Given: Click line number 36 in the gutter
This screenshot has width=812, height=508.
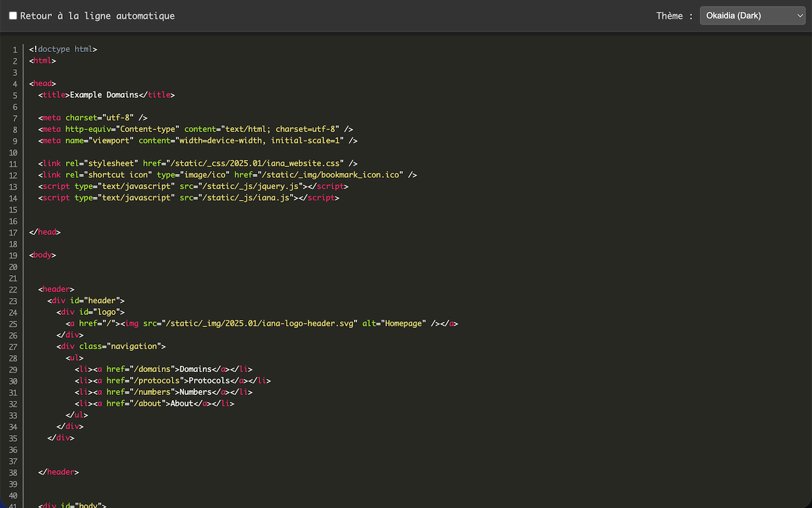Looking at the screenshot, I should [x=13, y=450].
